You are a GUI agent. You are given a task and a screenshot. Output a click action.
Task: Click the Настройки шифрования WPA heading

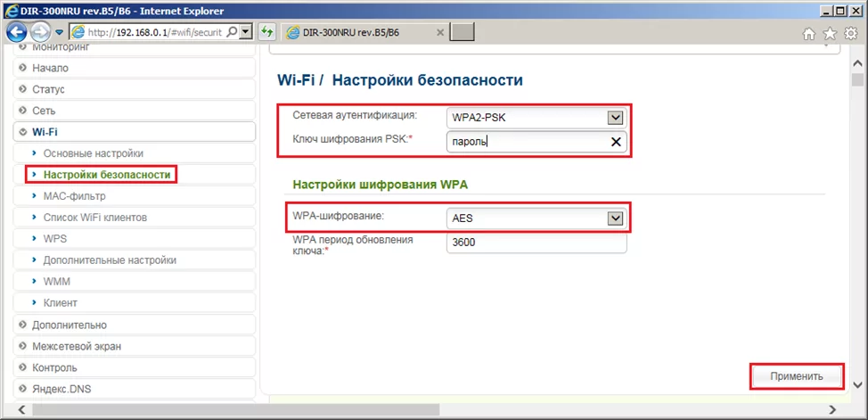pos(381,185)
